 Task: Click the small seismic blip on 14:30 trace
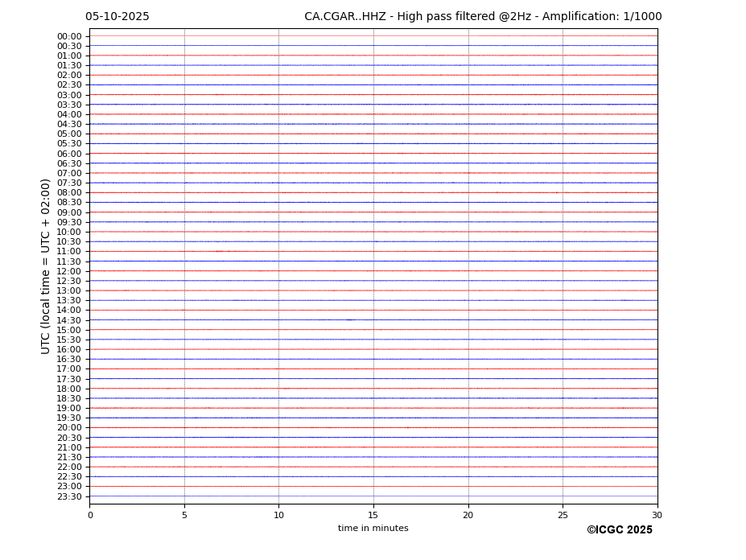tap(349, 319)
